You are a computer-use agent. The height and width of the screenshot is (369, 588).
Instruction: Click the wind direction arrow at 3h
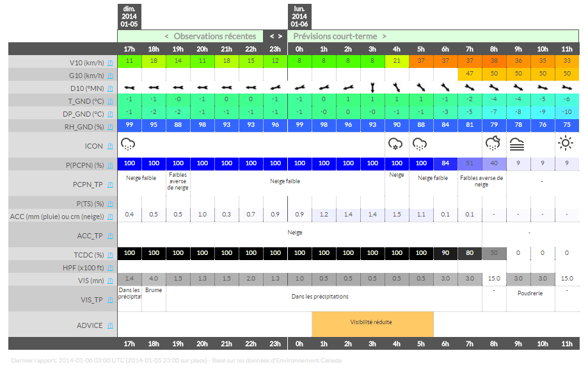[372, 88]
